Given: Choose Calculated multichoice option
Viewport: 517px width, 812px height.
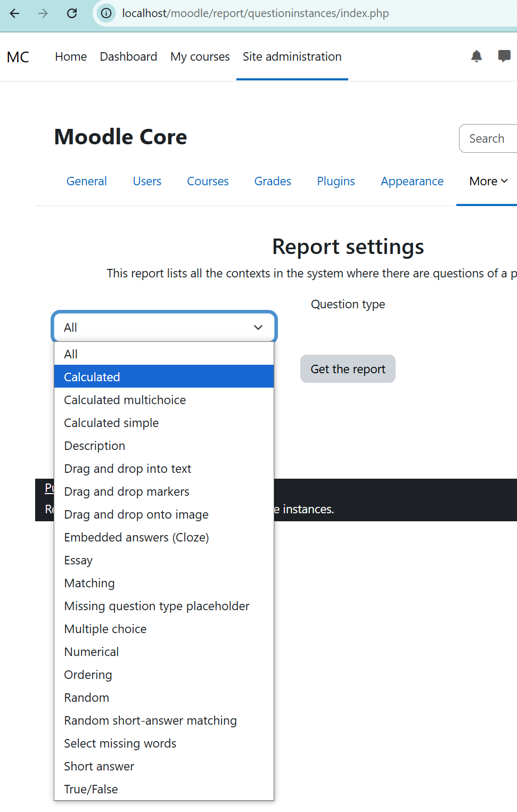Looking at the screenshot, I should [164, 399].
